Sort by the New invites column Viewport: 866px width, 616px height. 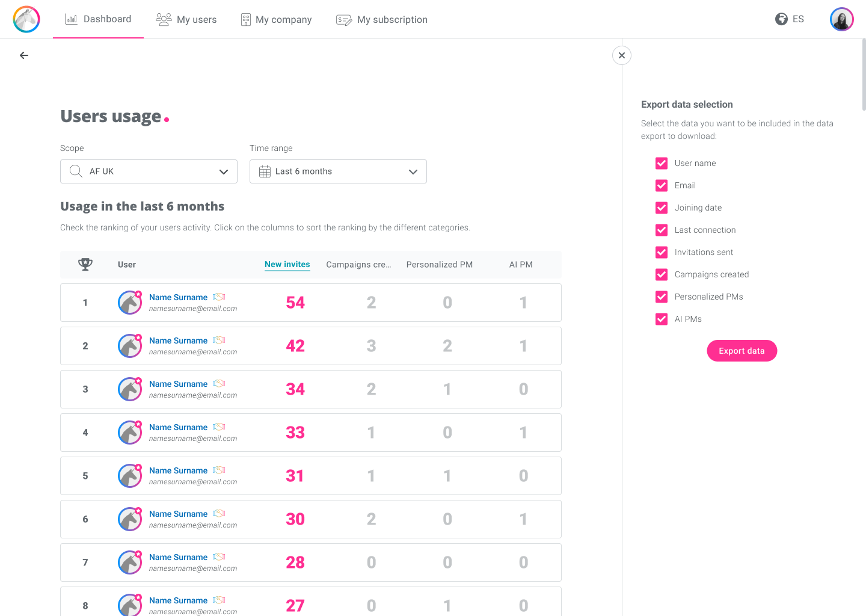pos(287,265)
